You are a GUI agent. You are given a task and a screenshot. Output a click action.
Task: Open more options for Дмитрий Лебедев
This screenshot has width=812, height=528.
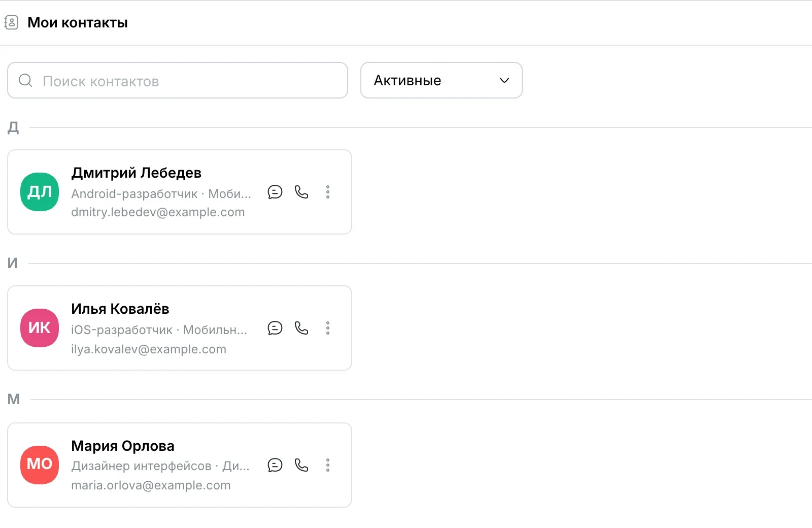click(x=328, y=192)
